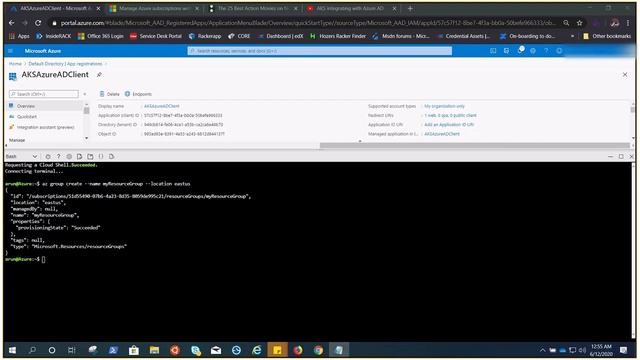Open Directory and subscription filter icon
640x360 pixels.
(x=507, y=51)
